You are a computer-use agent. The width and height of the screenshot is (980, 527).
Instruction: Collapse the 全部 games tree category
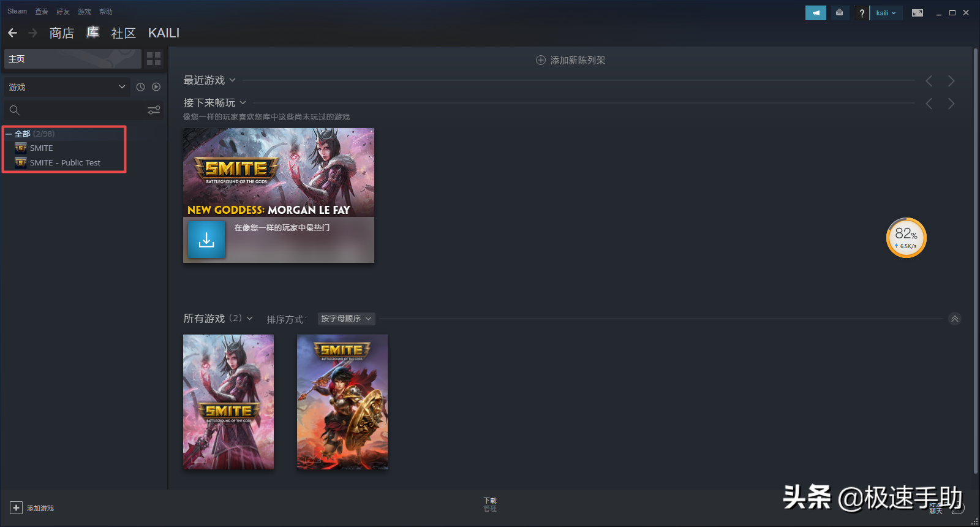click(9, 134)
